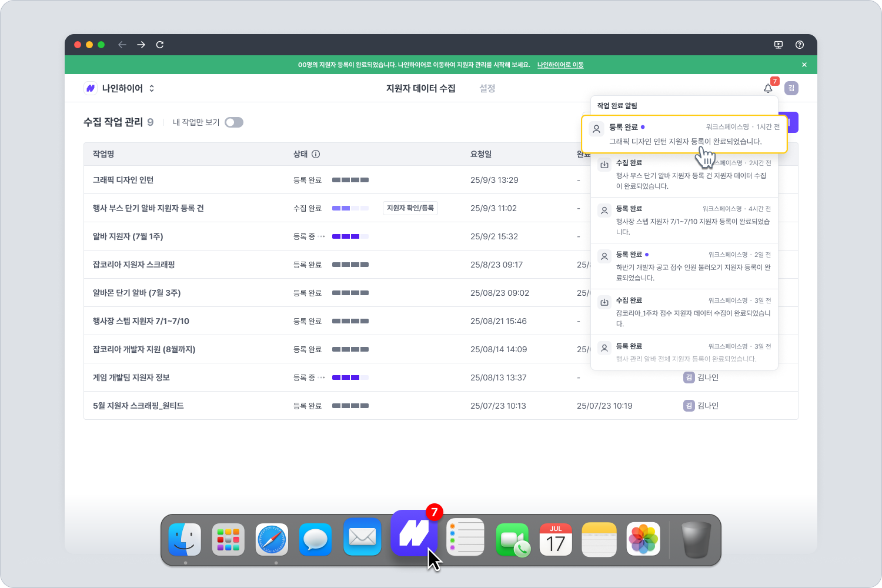This screenshot has height=588, width=882.
Task: Open Messages in the dock
Action: pos(315,540)
